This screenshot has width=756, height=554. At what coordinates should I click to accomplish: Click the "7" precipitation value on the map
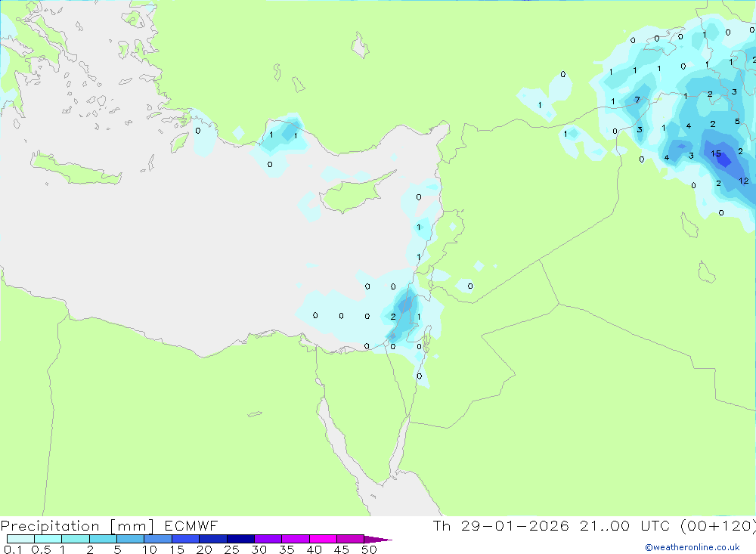[637, 100]
